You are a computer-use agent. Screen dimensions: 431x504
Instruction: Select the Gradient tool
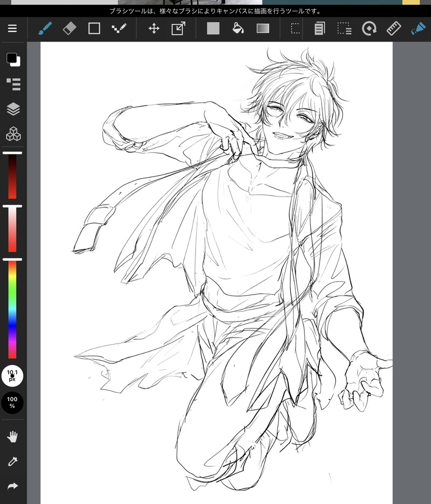[263, 29]
